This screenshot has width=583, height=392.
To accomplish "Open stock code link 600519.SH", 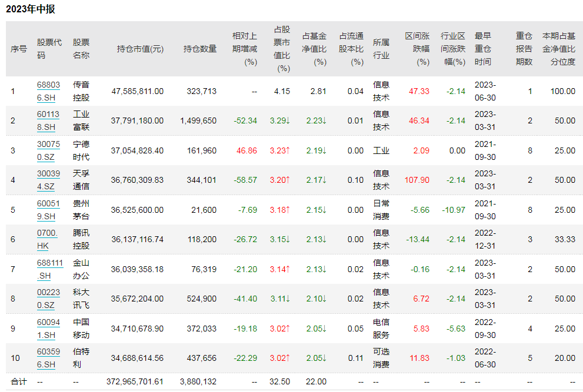I will 48,210.
